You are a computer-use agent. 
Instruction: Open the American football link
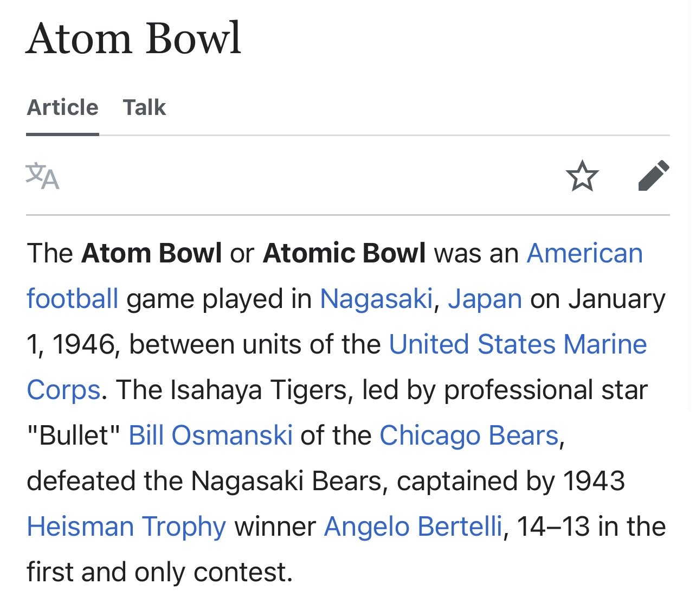click(584, 253)
